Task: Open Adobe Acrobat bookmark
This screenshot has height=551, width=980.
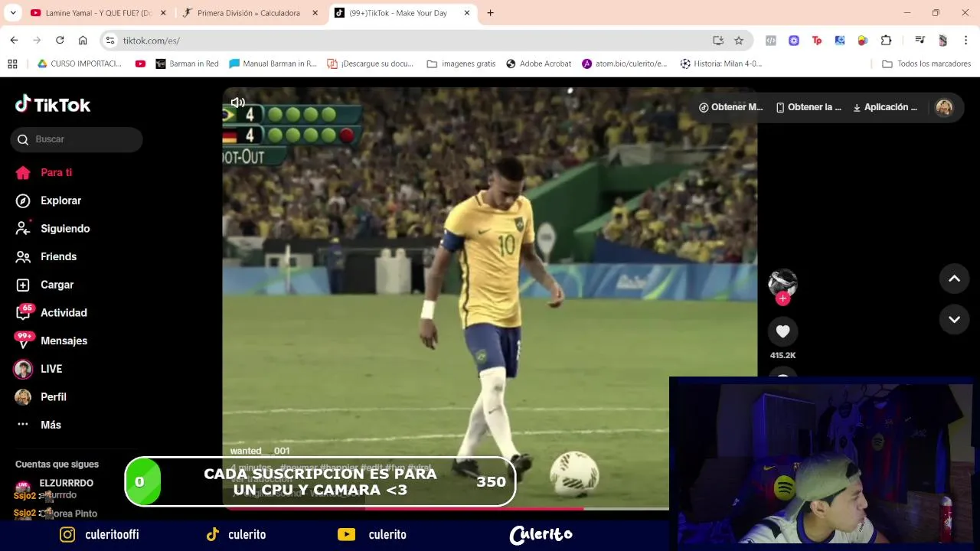Action: coord(539,64)
